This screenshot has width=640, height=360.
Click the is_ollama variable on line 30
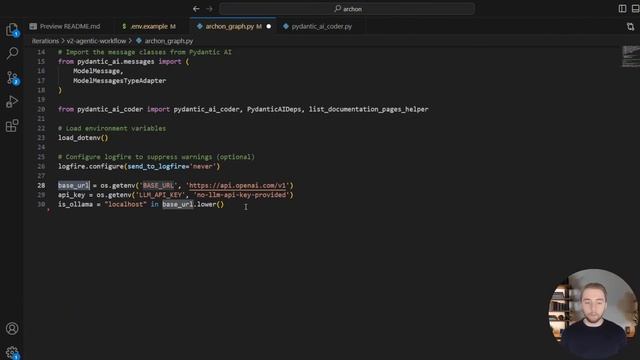tap(75, 204)
